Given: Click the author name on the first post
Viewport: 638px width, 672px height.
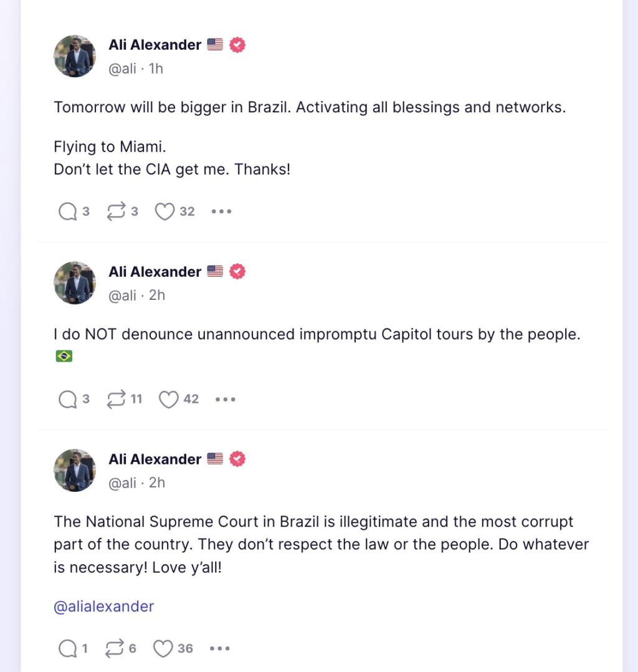Looking at the screenshot, I should 155,45.
